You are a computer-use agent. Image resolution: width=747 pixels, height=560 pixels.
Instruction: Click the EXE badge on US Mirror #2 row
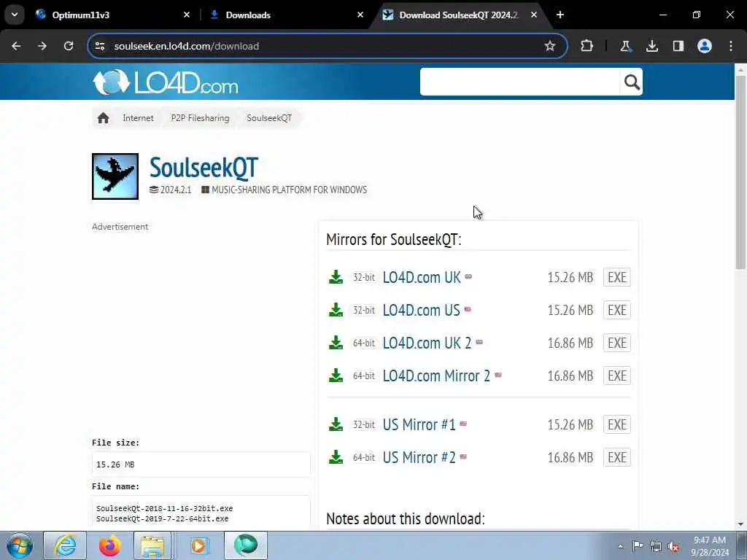(x=617, y=457)
